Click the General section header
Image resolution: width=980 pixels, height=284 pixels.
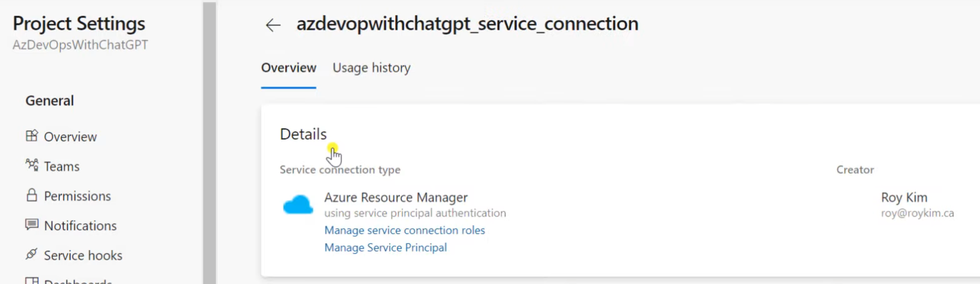[x=49, y=101]
